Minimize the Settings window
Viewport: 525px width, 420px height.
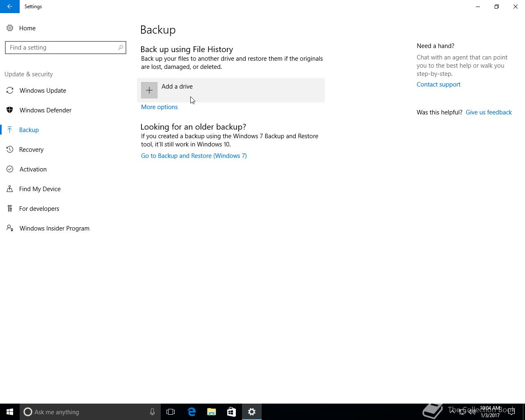(478, 7)
